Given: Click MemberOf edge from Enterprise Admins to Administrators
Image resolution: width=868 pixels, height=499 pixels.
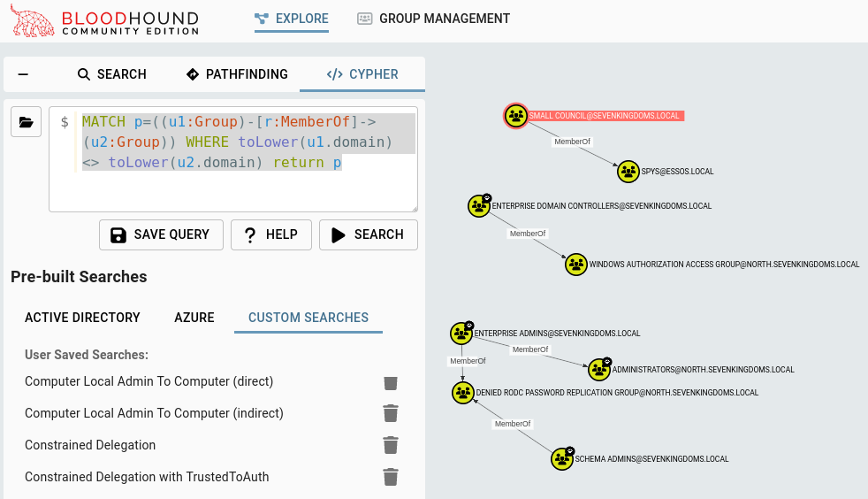Looking at the screenshot, I should tap(530, 349).
